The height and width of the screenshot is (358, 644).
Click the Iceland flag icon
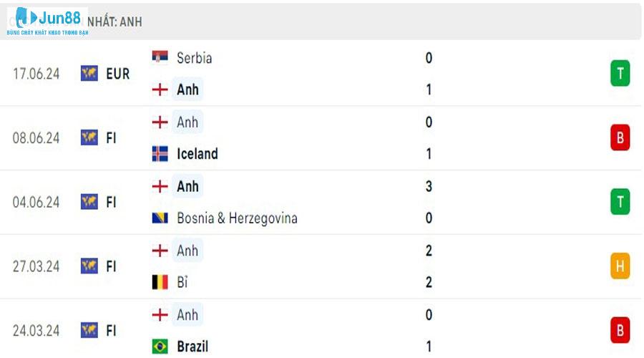[160, 153]
